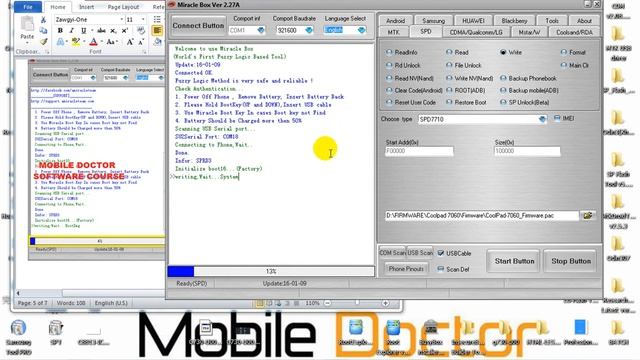640x360 pixels.
Task: Uncheck the USBCable checkbox
Action: [x=441, y=253]
